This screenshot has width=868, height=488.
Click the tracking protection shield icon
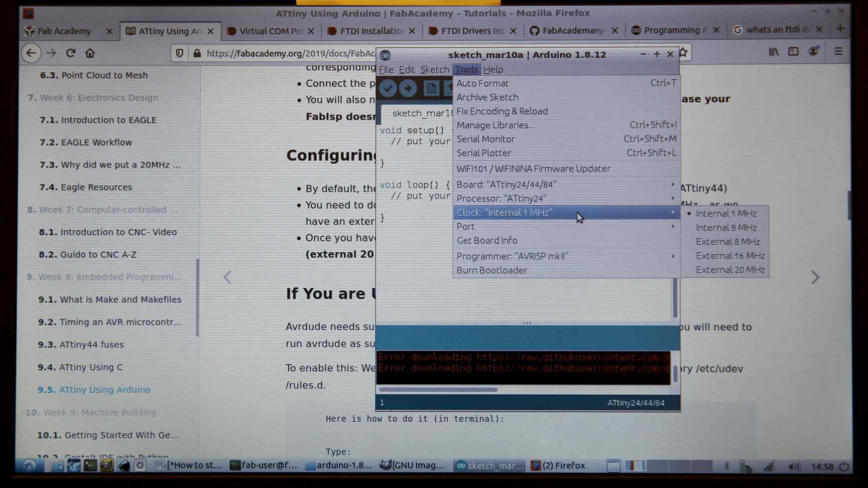click(180, 53)
